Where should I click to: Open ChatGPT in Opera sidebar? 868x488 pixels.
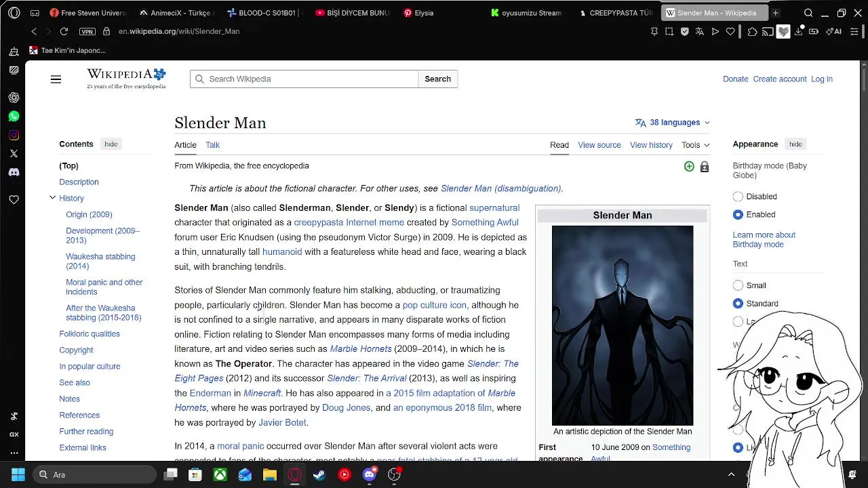point(14,98)
